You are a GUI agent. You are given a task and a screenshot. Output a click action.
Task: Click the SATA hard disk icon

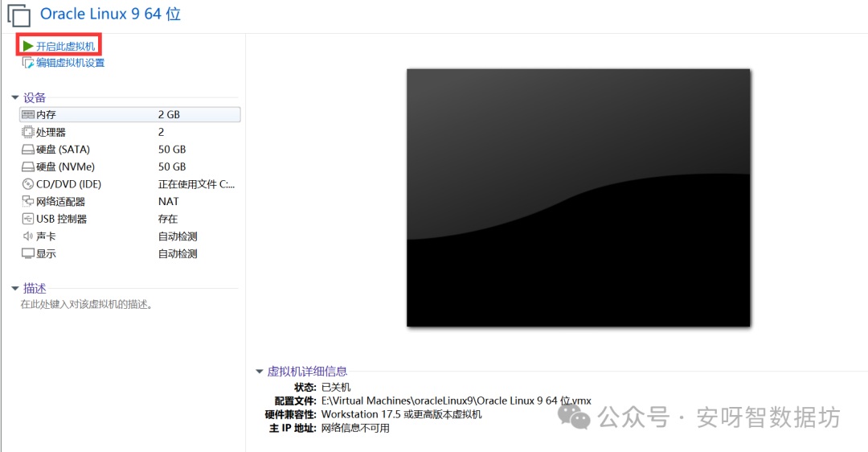point(27,150)
